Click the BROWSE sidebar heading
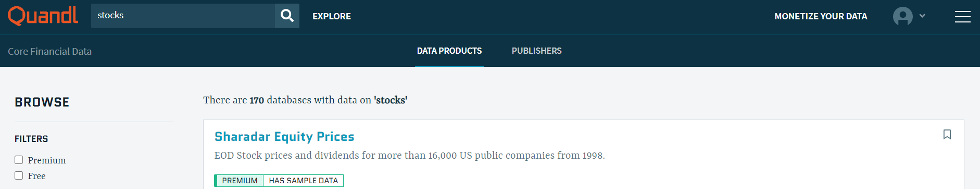This screenshot has width=980, height=189. (42, 102)
